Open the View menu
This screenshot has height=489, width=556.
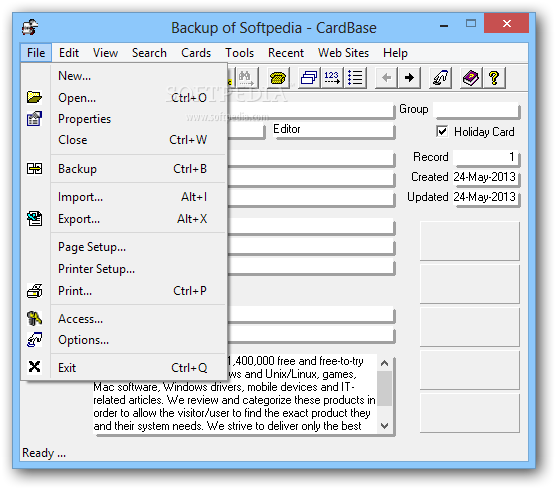coord(105,53)
